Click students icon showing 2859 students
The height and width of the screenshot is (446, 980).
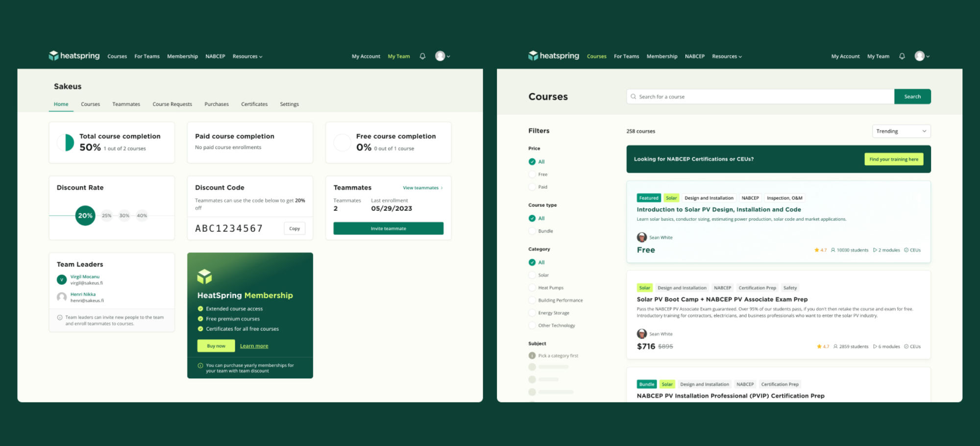pyautogui.click(x=835, y=347)
